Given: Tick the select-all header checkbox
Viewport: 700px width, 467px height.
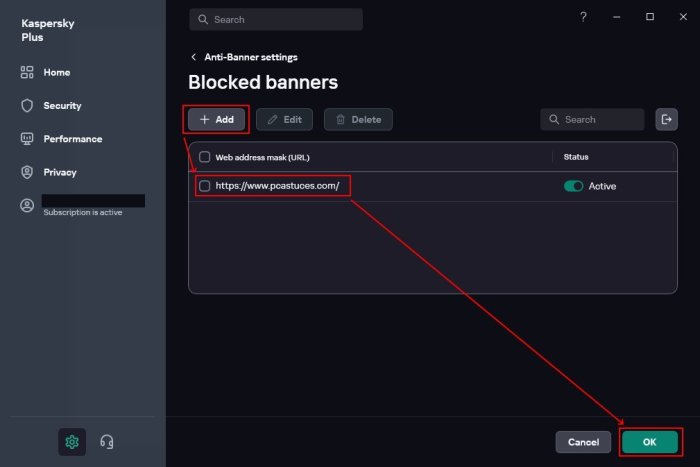Looking at the screenshot, I should click(205, 157).
